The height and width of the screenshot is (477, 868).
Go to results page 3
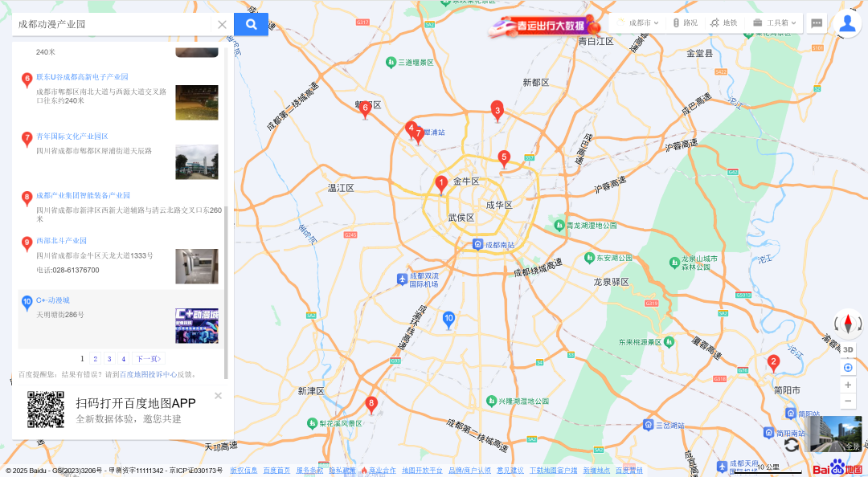109,359
